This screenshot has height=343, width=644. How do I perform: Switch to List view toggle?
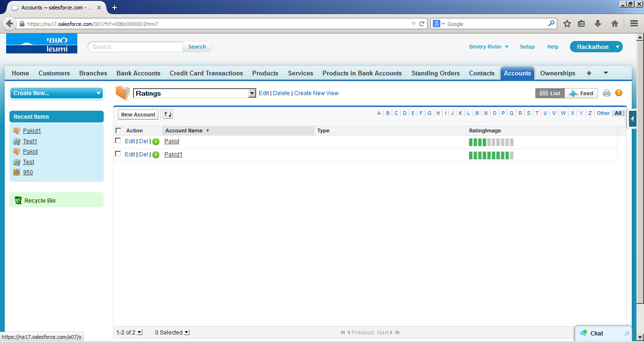tap(550, 93)
